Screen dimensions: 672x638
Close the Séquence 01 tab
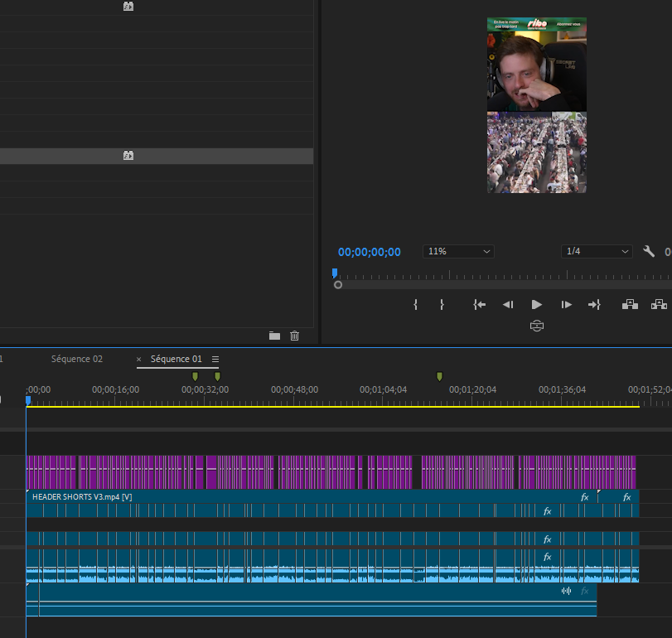point(139,359)
